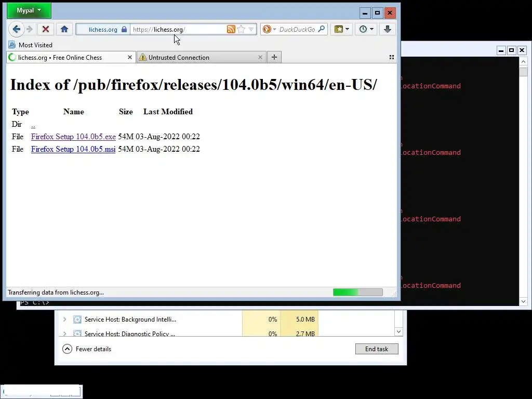Select Service Host: Background Intelli... process

pos(130,320)
